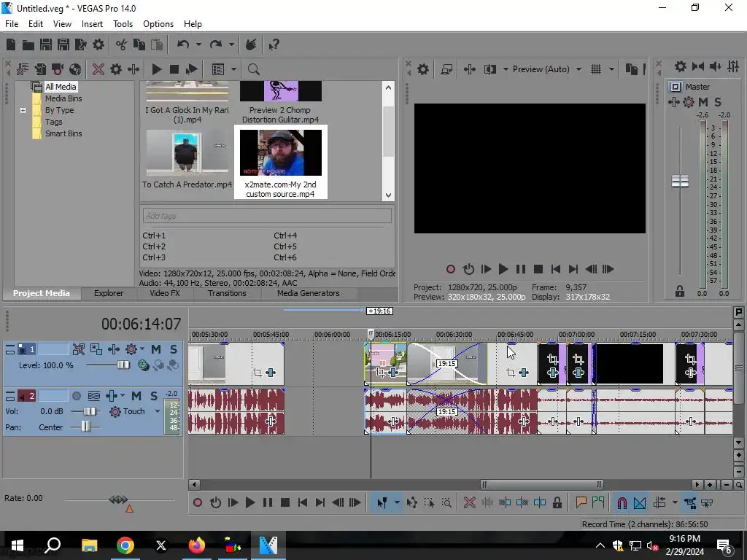Switch to the Media Generators tab
The height and width of the screenshot is (560, 747).
309,293
